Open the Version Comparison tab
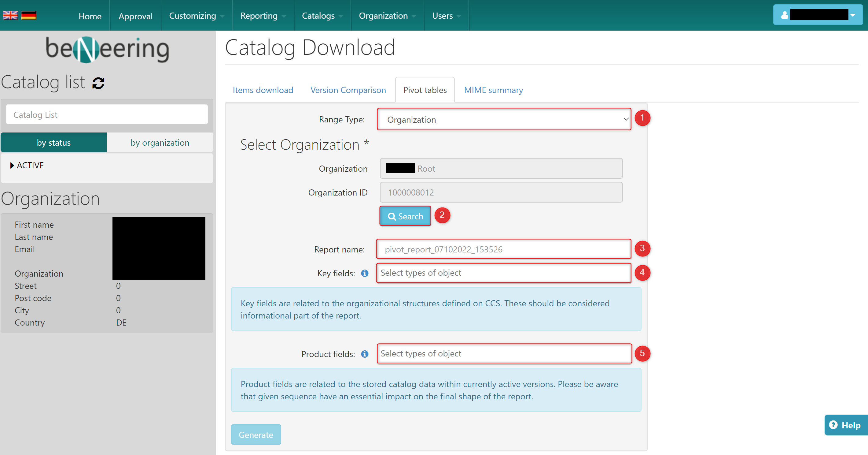This screenshot has width=868, height=455. (x=348, y=90)
